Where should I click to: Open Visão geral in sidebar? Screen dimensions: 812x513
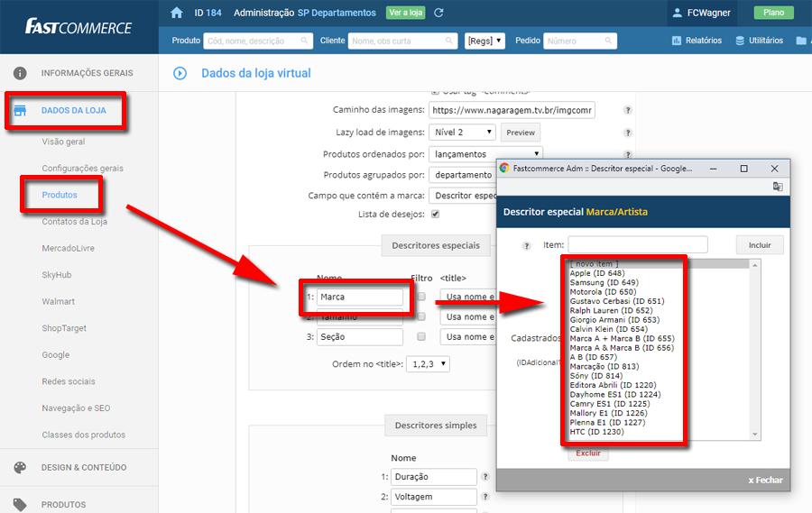[63, 142]
